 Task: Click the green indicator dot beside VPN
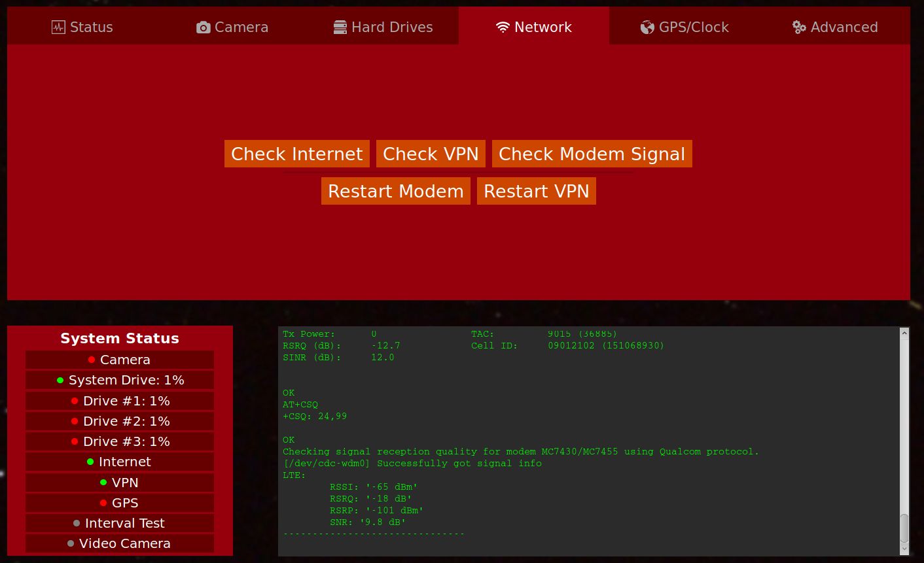pyautogui.click(x=103, y=483)
